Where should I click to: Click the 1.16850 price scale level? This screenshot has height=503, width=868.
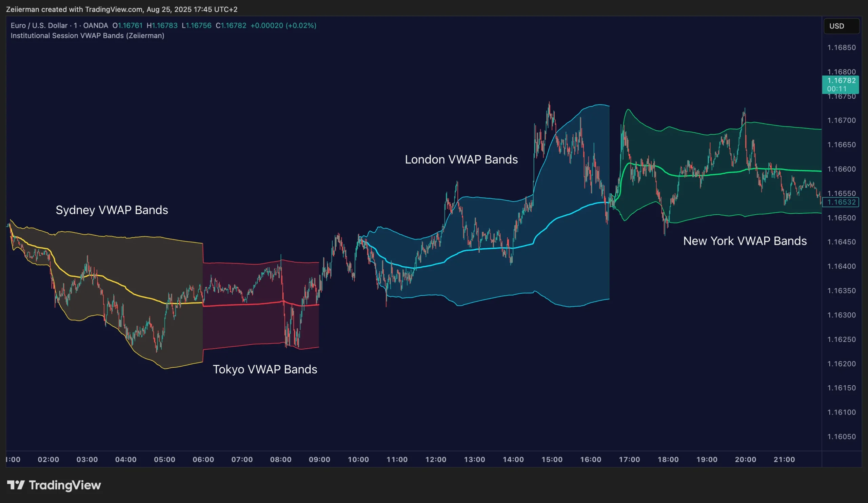pyautogui.click(x=841, y=47)
